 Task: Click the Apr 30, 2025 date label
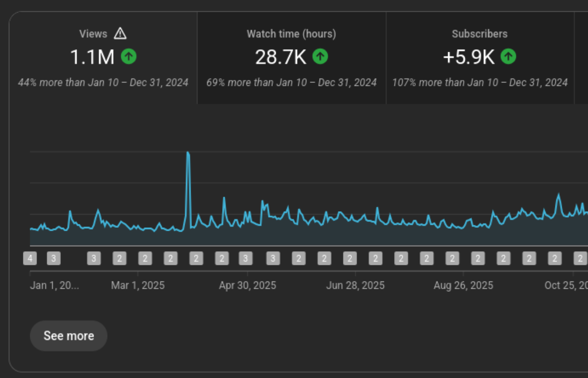pos(247,285)
